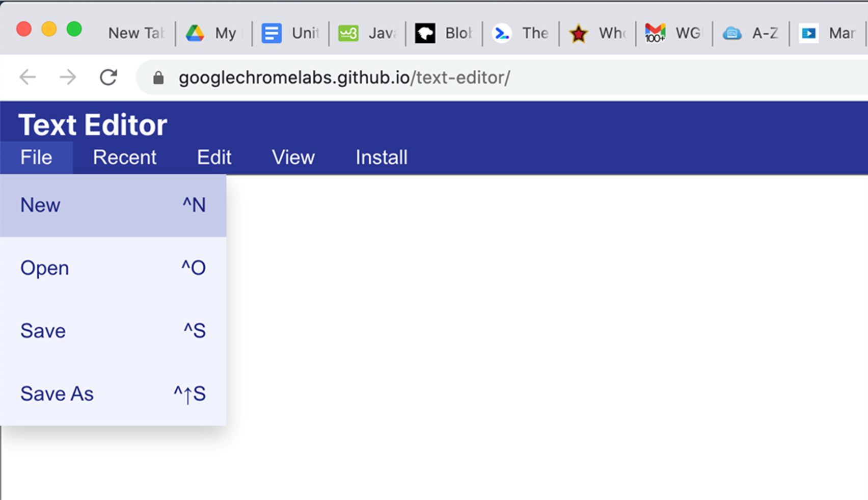Switch to the Google Docs tab

click(290, 33)
